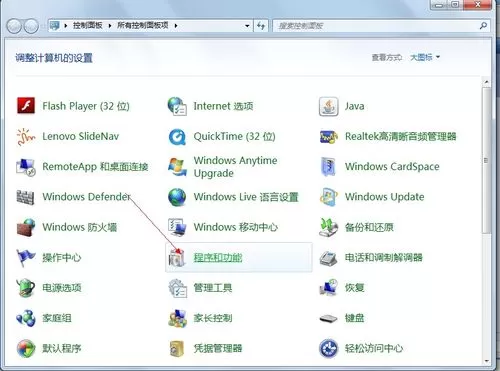Go back with the Back button

14,26
